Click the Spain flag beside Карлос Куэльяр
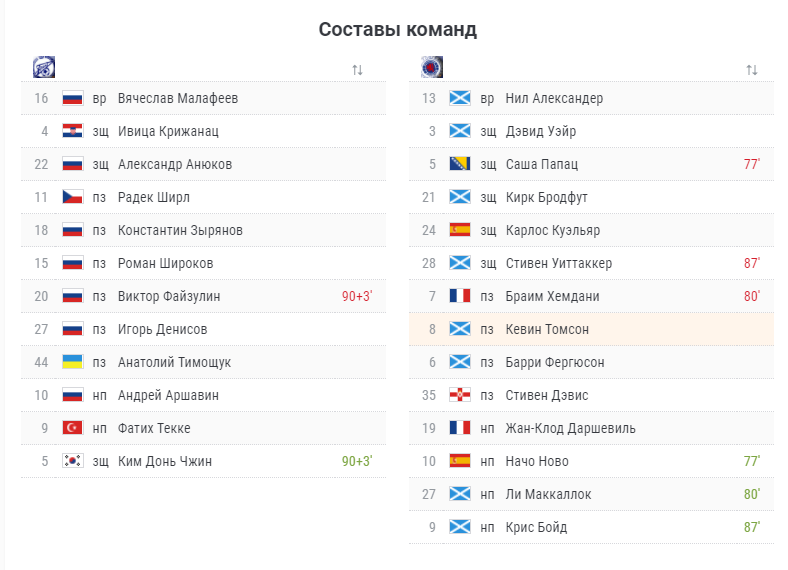 point(460,230)
